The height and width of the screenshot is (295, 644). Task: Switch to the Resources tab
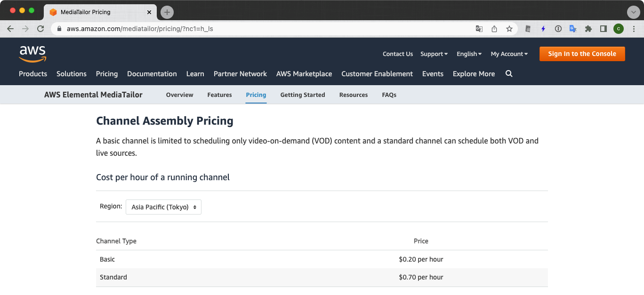pyautogui.click(x=354, y=95)
